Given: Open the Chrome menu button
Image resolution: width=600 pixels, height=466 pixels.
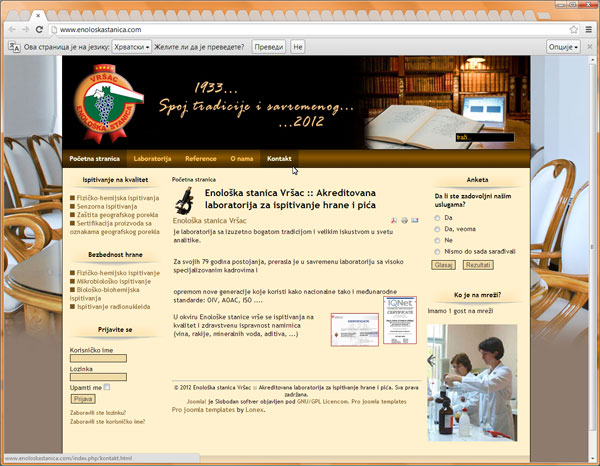Looking at the screenshot, I should point(586,30).
